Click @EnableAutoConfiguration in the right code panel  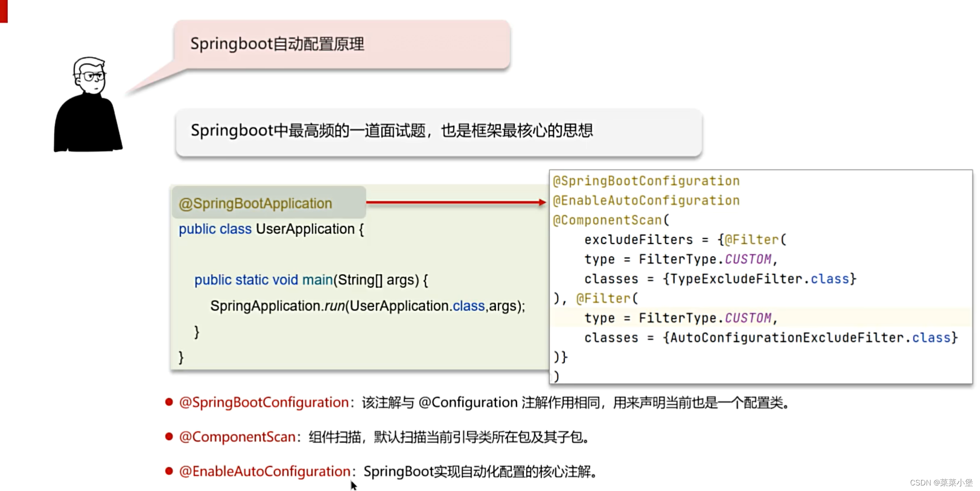point(646,201)
